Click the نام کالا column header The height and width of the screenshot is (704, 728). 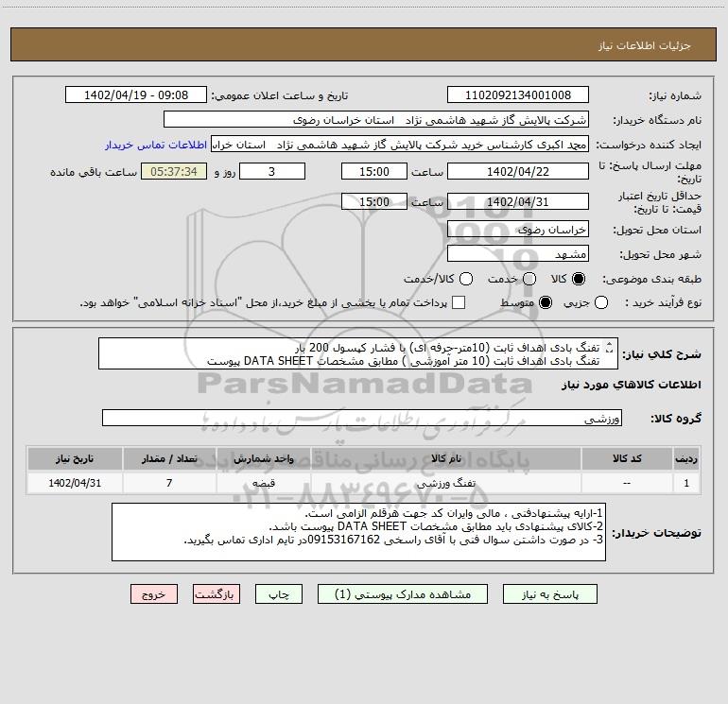point(445,458)
